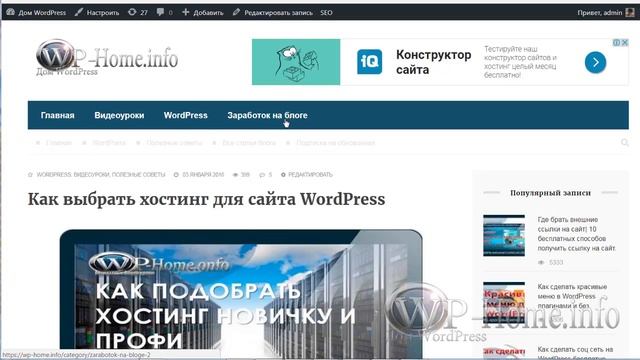Viewport: 640px width, 360px height.
Task: Open Видеоуроки in the blue menu
Action: click(x=119, y=115)
